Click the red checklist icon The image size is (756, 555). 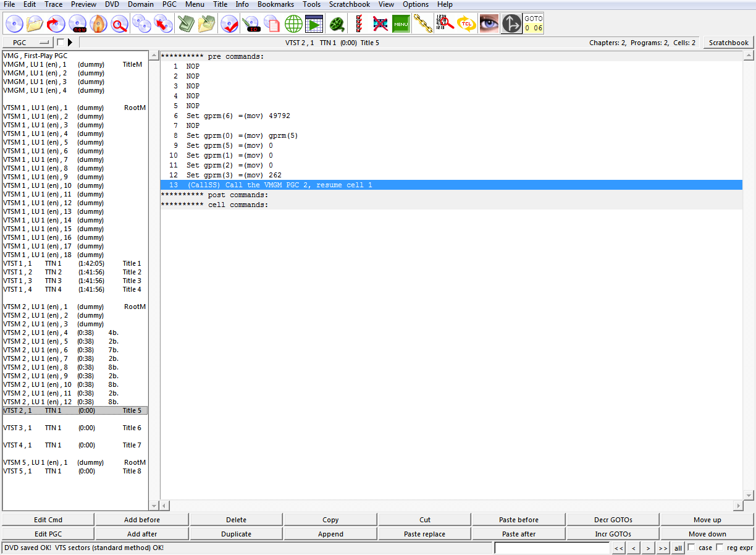pyautogui.click(x=359, y=23)
